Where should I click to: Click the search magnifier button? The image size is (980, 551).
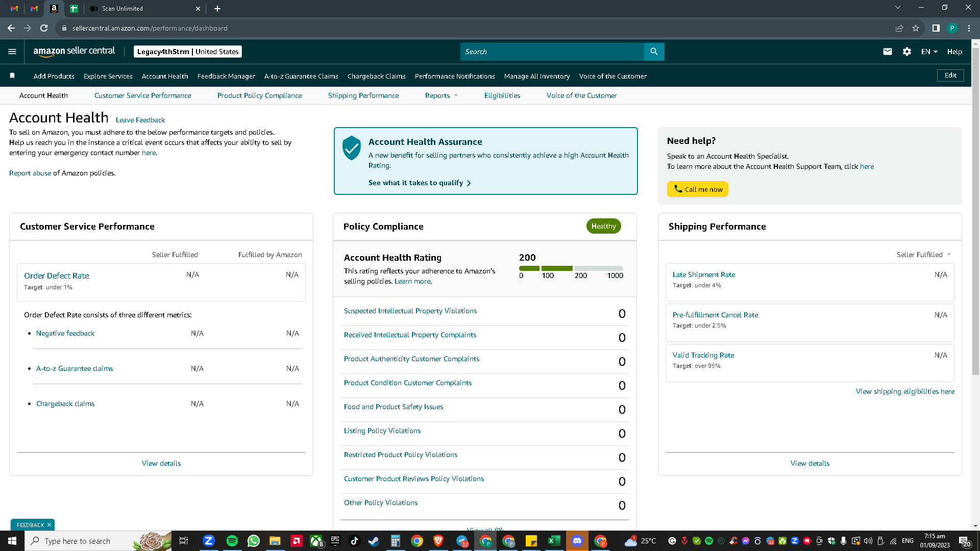tap(654, 52)
